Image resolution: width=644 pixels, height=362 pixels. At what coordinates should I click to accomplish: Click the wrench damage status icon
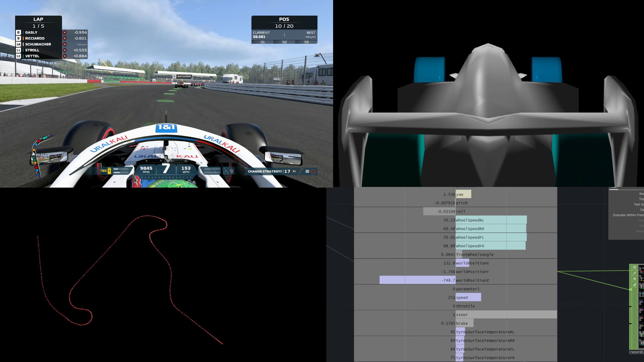226,171
